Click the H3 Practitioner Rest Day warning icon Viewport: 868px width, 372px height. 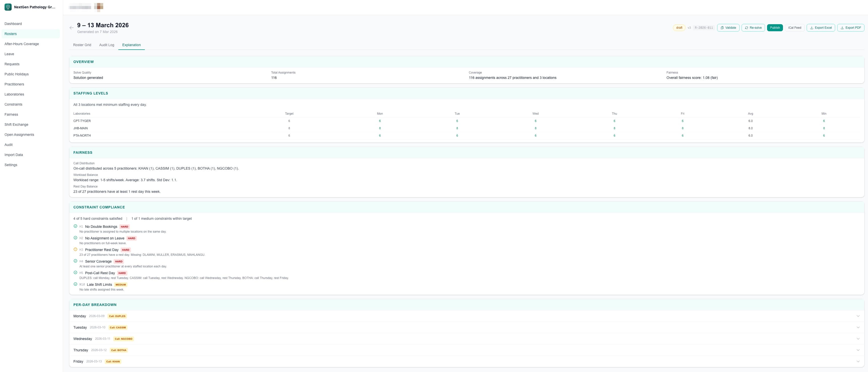coord(75,250)
